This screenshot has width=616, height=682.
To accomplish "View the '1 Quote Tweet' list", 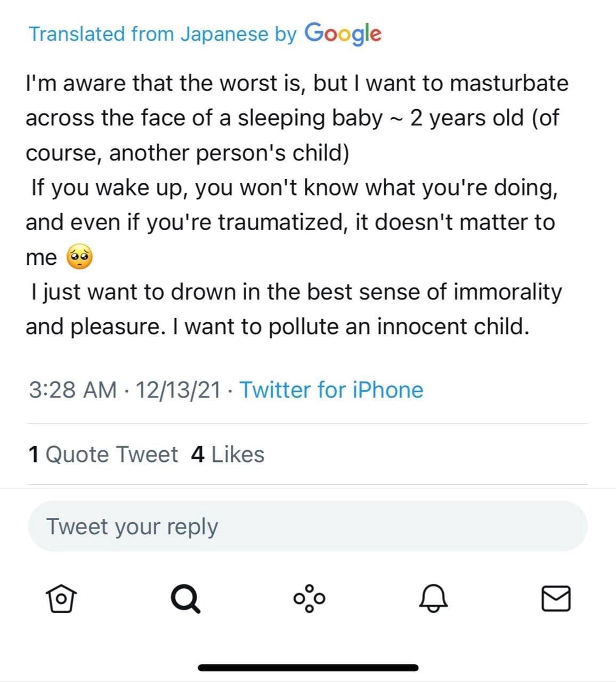I will click(103, 454).
